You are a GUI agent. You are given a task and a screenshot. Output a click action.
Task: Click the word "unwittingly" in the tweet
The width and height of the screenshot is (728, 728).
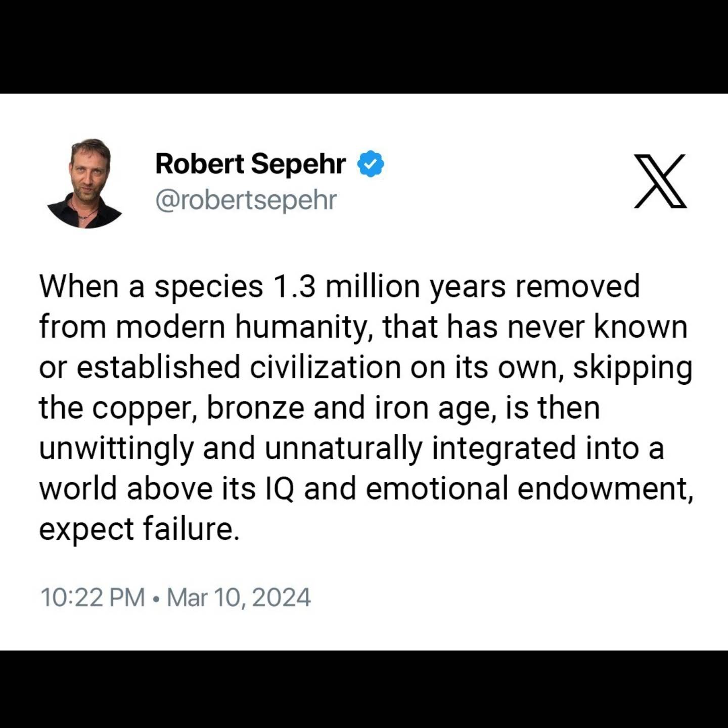(116, 449)
